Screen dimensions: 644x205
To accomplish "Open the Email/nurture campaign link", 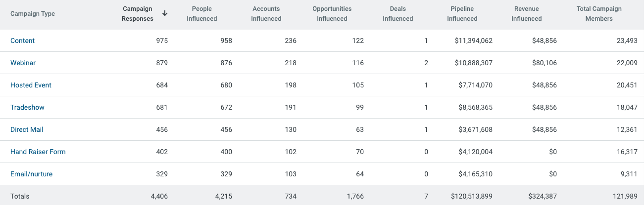I will pyautogui.click(x=31, y=174).
